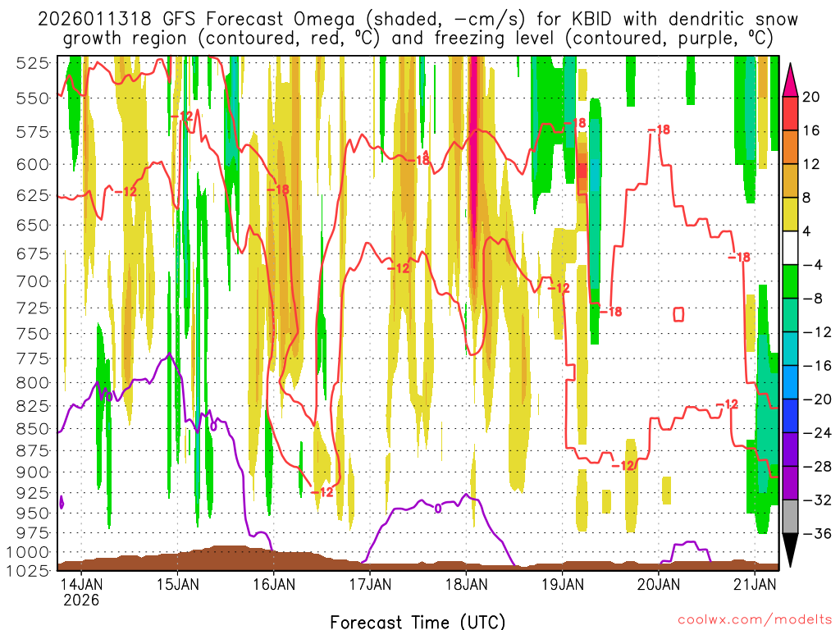The width and height of the screenshot is (840, 630).
Task: Click the gray -32 to -36 colorbar segment
Action: 790,517
